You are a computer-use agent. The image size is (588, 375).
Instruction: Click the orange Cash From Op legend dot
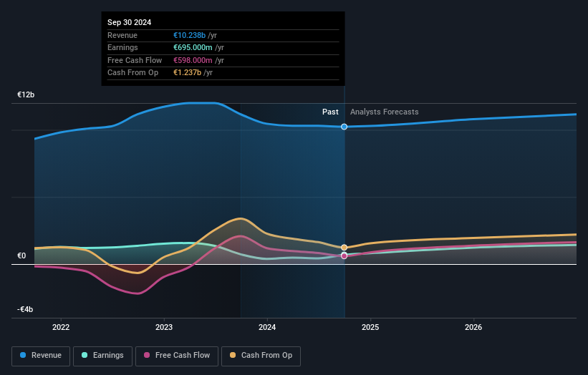coord(233,355)
